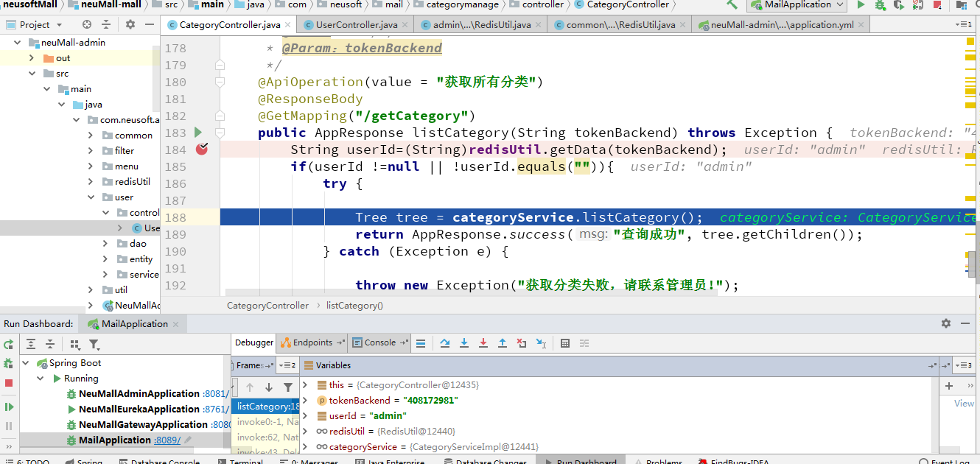The height and width of the screenshot is (464, 980).
Task: Open the Project view selector dropdown
Action: click(35, 24)
